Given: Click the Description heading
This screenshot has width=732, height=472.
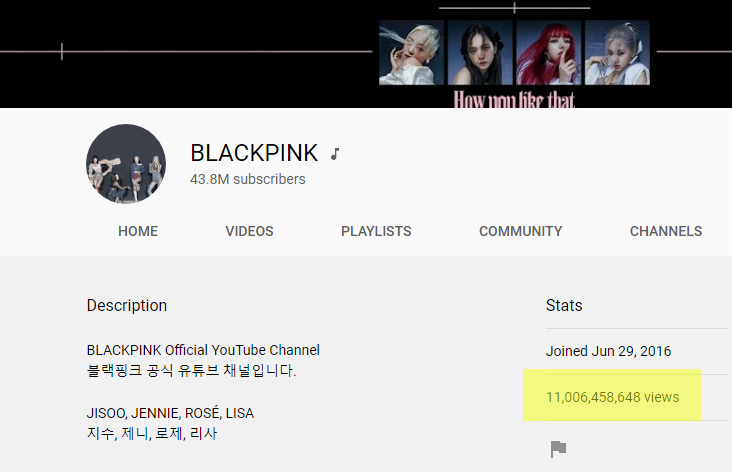Looking at the screenshot, I should (127, 305).
